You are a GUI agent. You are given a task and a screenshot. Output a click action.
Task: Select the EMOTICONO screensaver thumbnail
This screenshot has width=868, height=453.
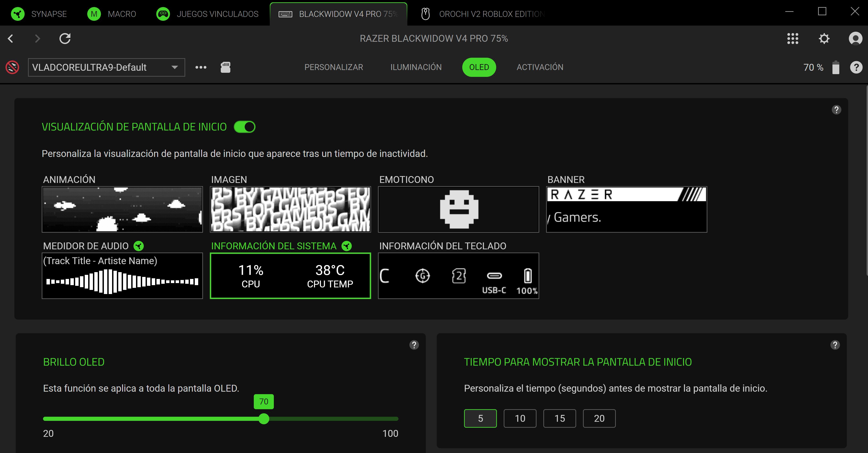[x=458, y=209]
